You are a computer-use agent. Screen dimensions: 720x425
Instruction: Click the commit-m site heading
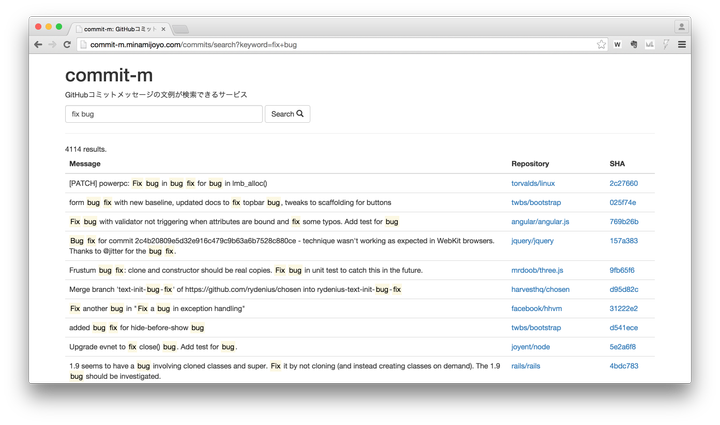coord(109,75)
